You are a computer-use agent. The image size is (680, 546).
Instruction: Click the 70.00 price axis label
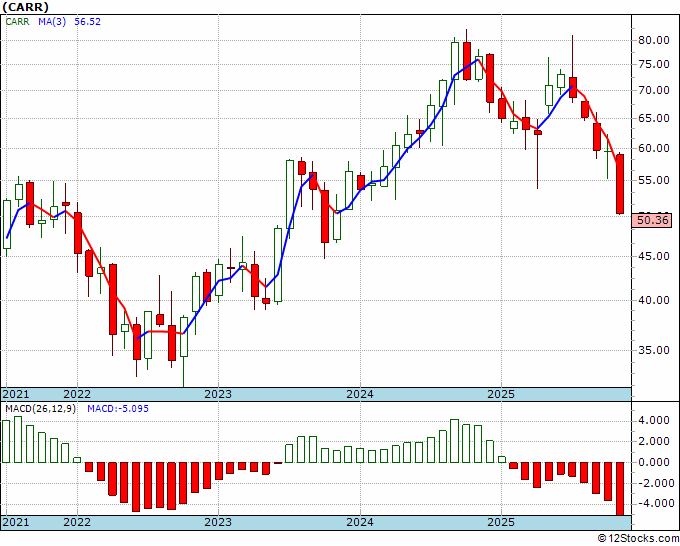[654, 91]
